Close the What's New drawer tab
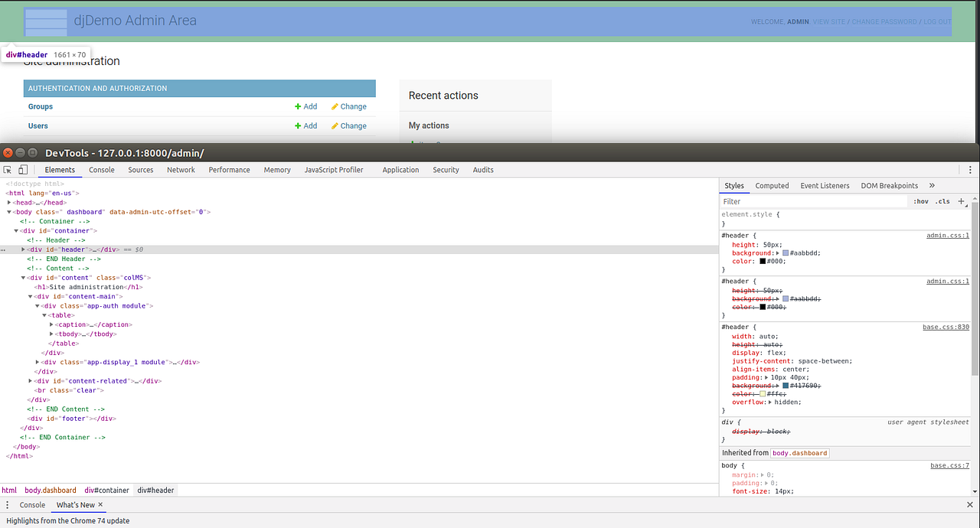980x528 pixels. pos(100,505)
